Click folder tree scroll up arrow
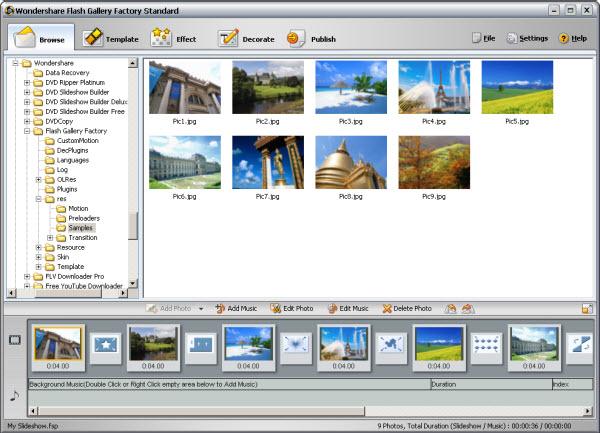600x433 pixels. click(x=132, y=63)
